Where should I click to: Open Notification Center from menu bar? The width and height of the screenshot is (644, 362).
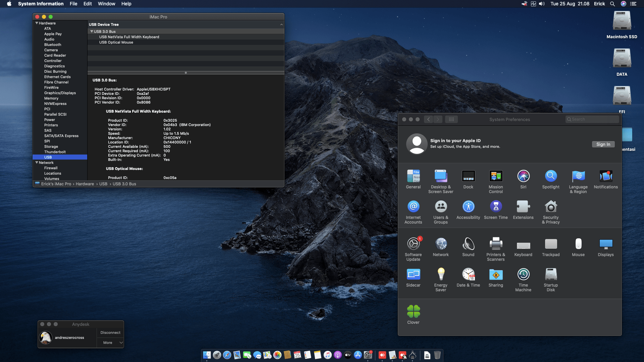coord(633,4)
